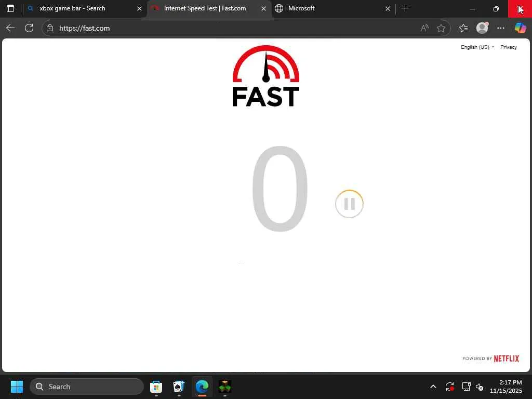Click the FAST speedometer logo
The image size is (532, 399).
coord(265,76)
